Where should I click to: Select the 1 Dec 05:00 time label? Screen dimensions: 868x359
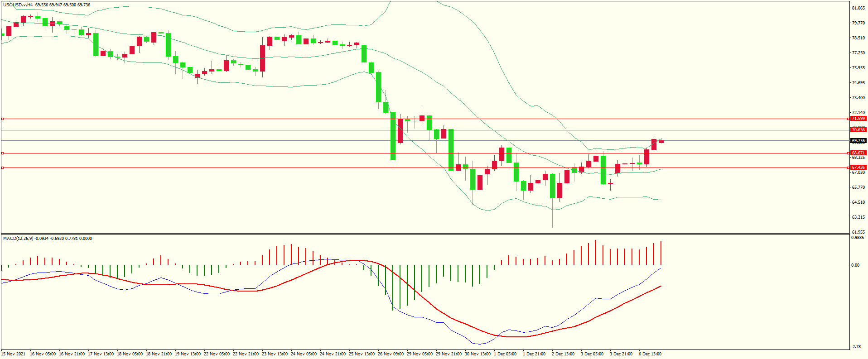pos(505,354)
